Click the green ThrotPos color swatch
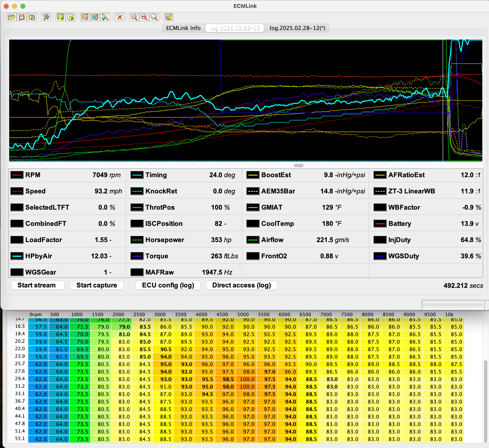The image size is (489, 448). point(137,207)
